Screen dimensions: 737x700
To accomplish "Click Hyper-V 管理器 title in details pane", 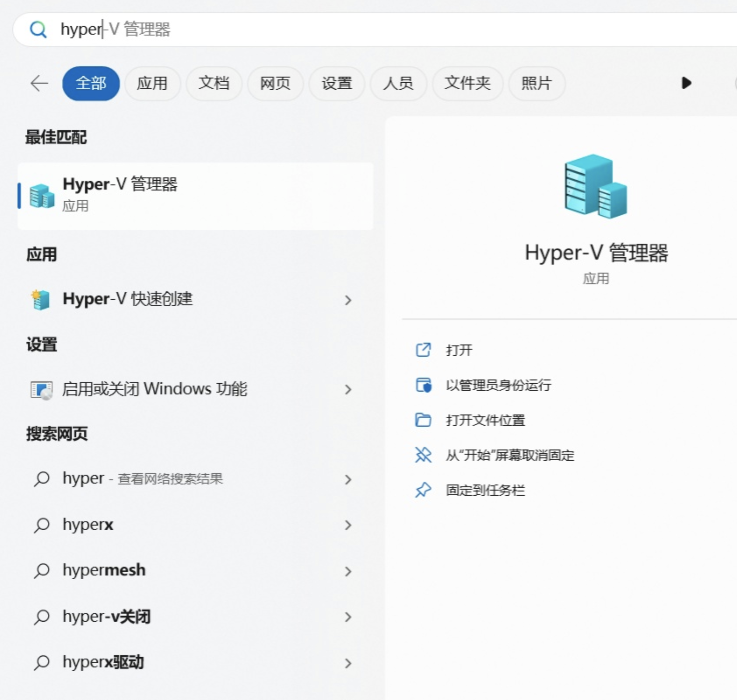I will 596,253.
